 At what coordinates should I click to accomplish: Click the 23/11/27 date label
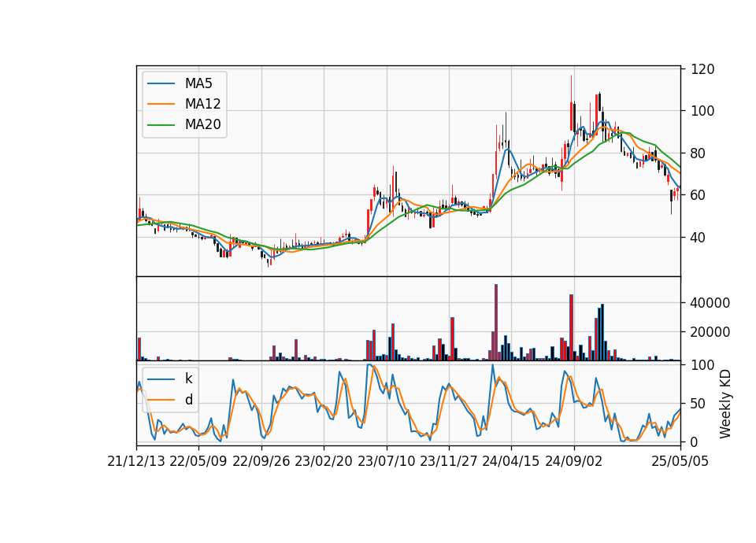pyautogui.click(x=449, y=462)
